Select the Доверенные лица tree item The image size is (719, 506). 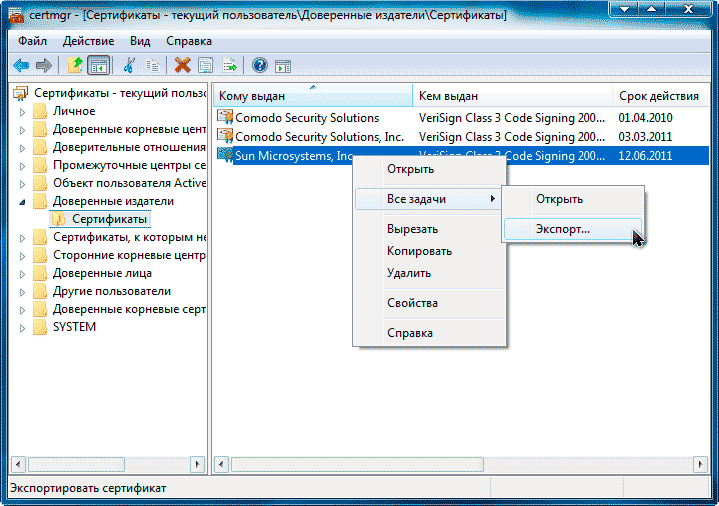click(x=102, y=273)
